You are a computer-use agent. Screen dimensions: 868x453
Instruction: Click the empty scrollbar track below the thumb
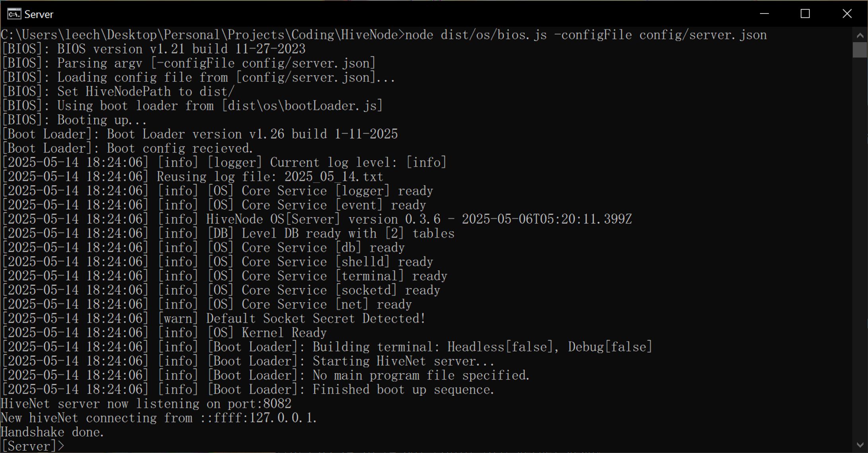click(860, 246)
